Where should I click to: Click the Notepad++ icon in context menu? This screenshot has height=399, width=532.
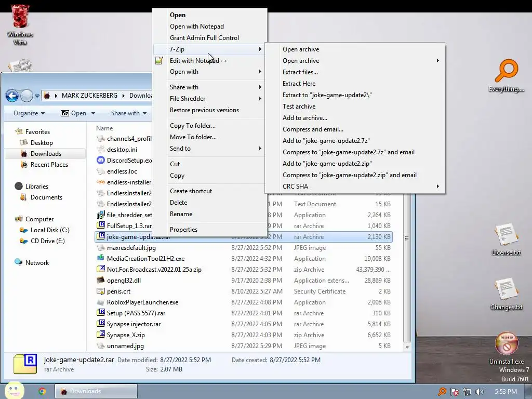point(159,60)
